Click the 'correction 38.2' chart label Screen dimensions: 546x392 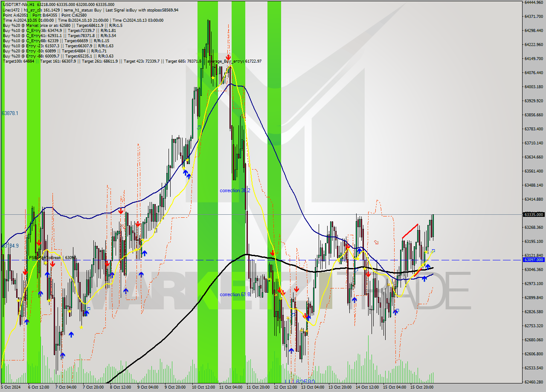coord(235,190)
